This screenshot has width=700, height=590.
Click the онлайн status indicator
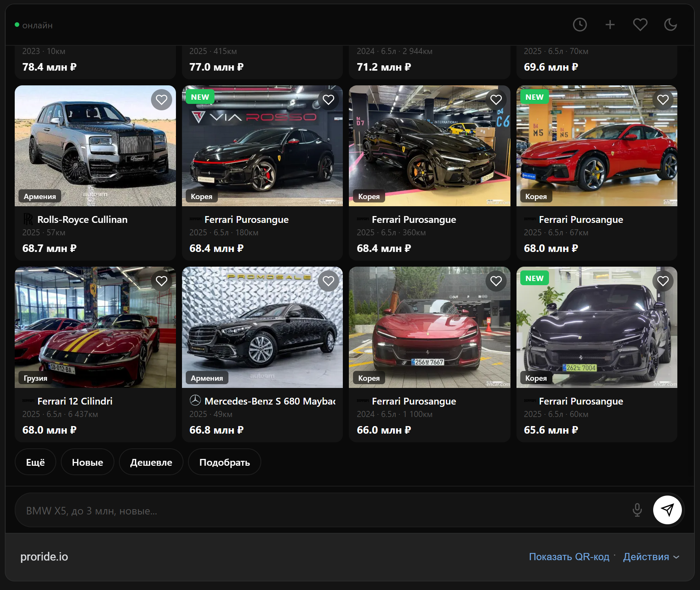click(34, 25)
